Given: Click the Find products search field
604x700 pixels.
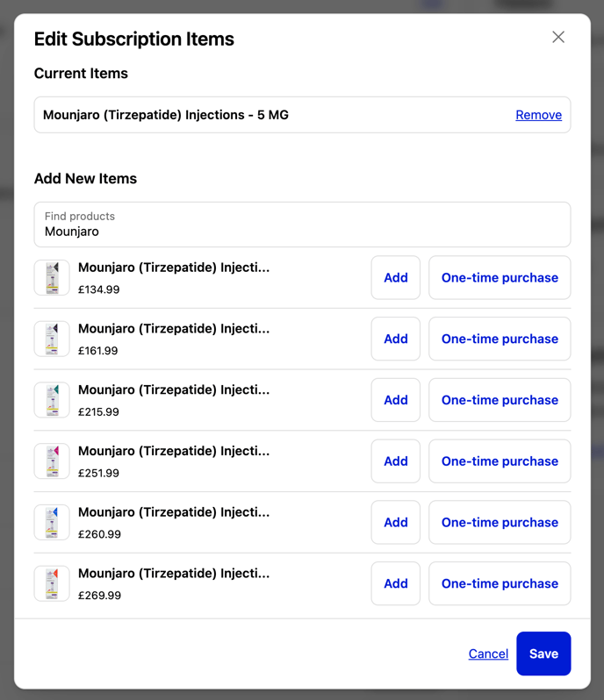Looking at the screenshot, I should tap(302, 225).
